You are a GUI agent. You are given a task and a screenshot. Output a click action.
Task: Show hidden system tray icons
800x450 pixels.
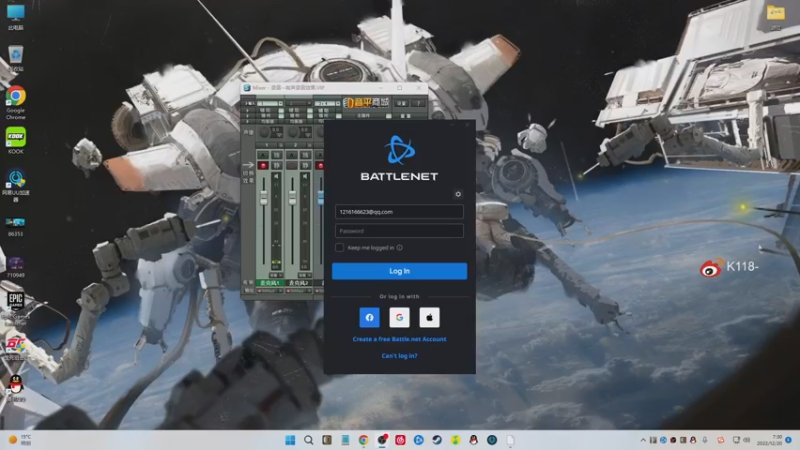pyautogui.click(x=643, y=440)
